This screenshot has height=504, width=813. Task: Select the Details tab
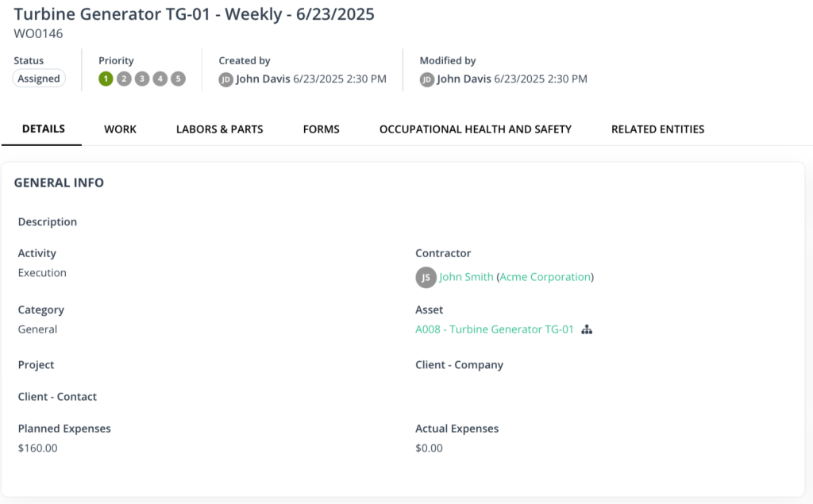tap(43, 129)
